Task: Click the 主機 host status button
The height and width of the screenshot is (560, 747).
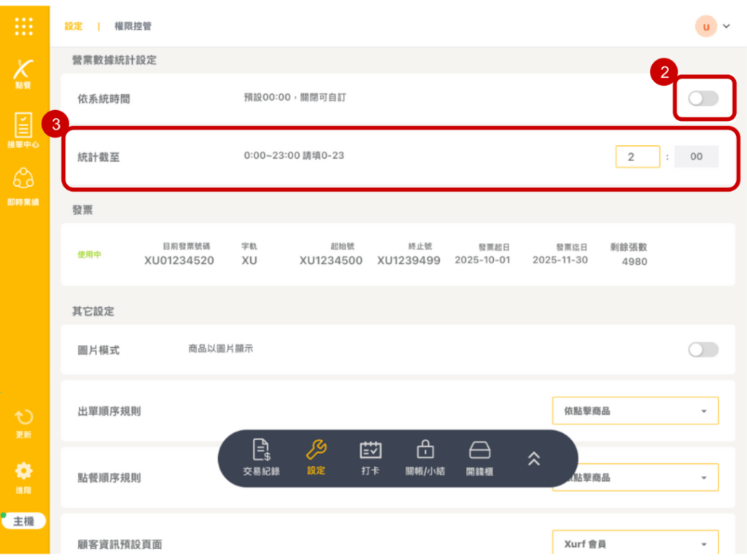Action: 24,521
